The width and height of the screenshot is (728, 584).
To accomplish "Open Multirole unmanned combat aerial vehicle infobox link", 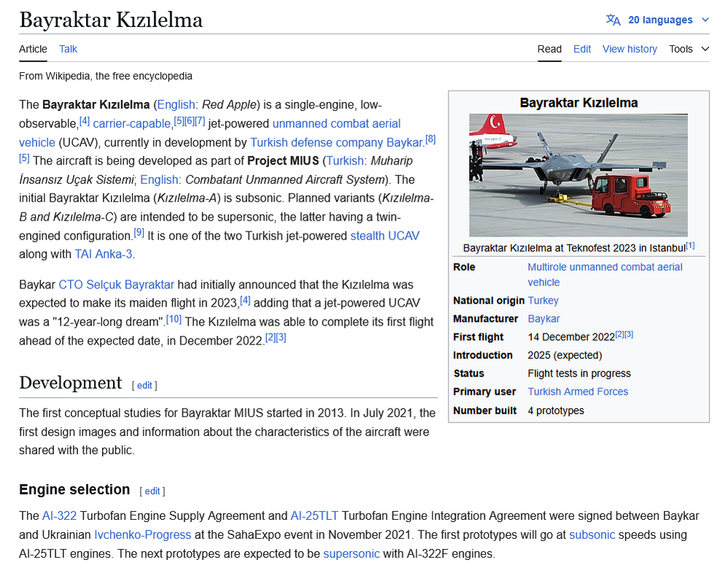I will click(x=605, y=274).
